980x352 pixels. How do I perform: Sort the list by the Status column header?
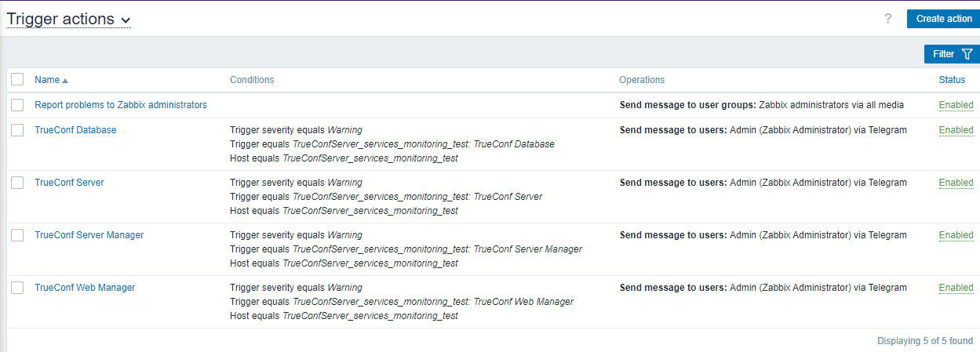952,80
